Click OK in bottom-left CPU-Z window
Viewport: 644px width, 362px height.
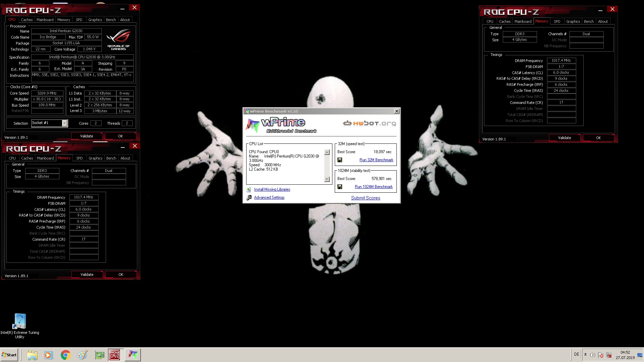(x=121, y=275)
